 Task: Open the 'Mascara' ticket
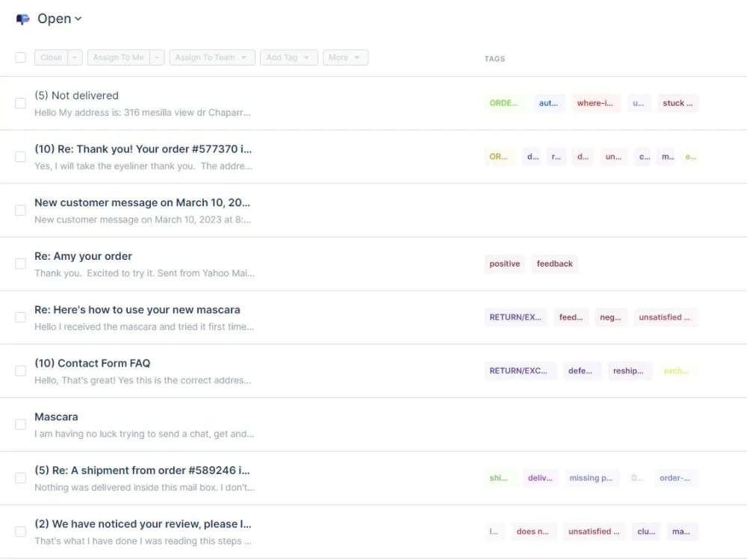pyautogui.click(x=56, y=417)
